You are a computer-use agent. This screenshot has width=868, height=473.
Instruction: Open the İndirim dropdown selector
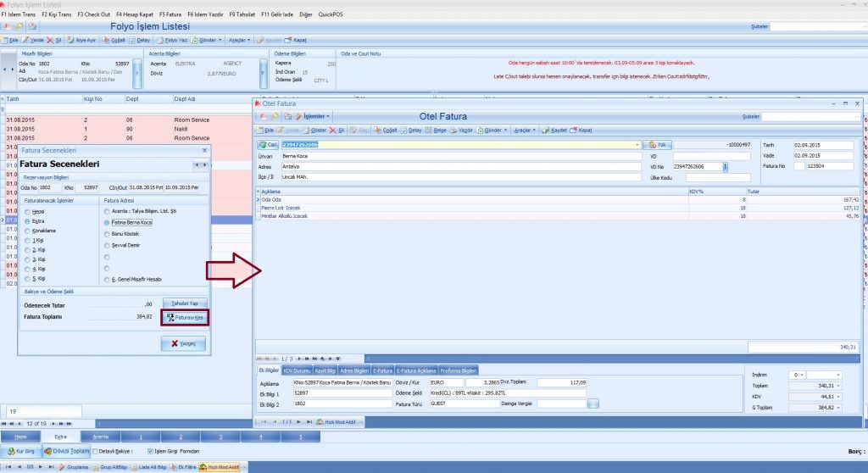pos(798,374)
